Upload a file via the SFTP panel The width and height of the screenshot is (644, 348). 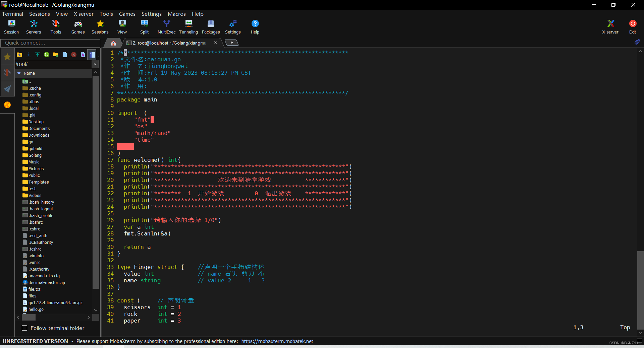37,55
